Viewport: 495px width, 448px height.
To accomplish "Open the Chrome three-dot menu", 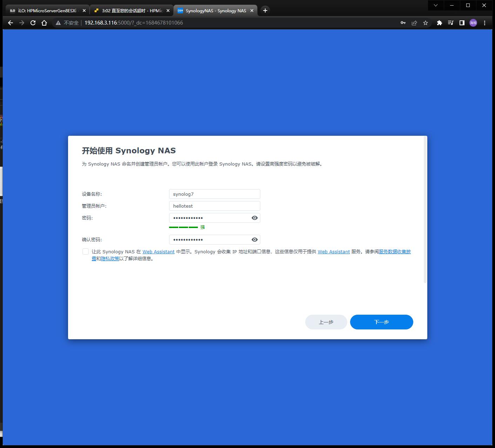I will coord(484,23).
